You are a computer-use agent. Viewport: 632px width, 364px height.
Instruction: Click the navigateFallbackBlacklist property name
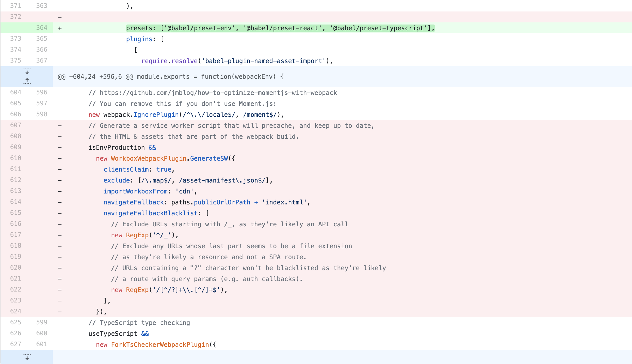150,213
